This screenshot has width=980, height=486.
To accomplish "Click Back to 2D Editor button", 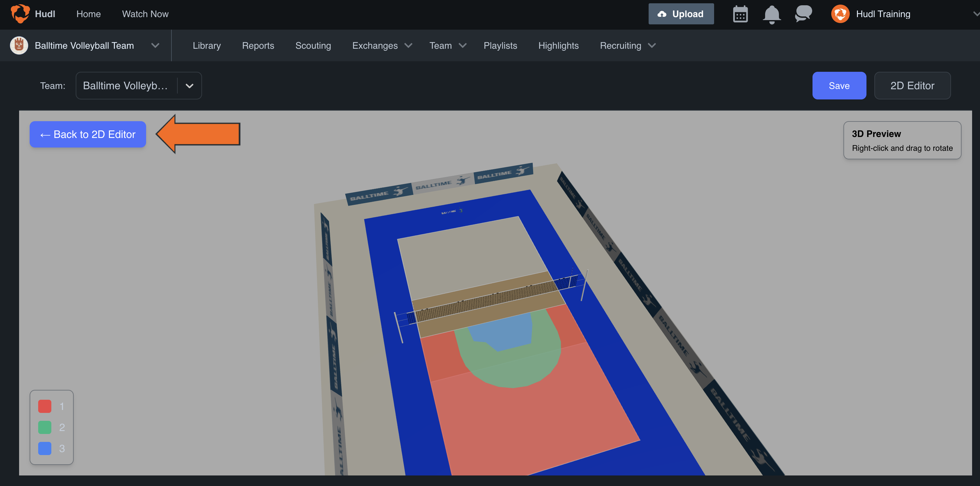I will coord(88,134).
